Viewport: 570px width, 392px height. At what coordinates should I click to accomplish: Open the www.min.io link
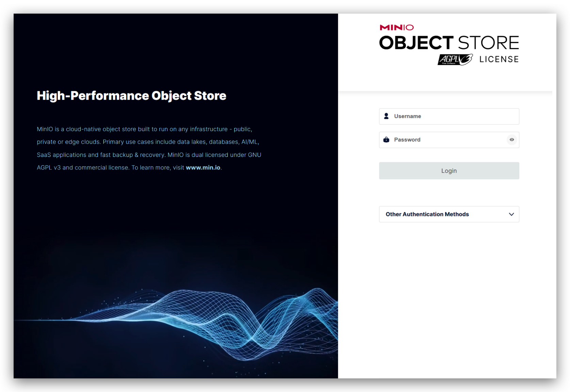pyautogui.click(x=203, y=168)
